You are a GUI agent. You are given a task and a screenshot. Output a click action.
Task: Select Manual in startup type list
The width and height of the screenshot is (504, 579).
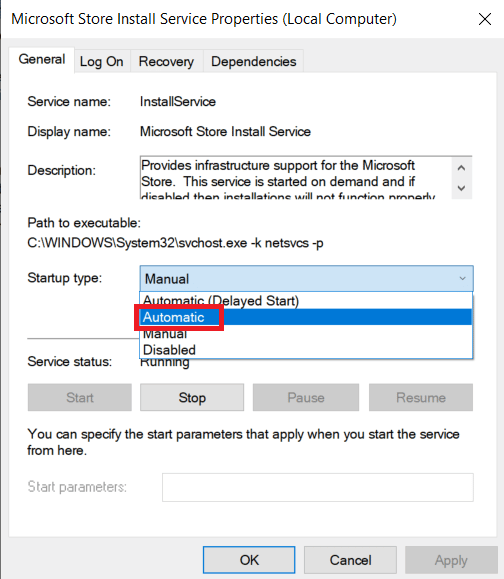tap(306, 333)
